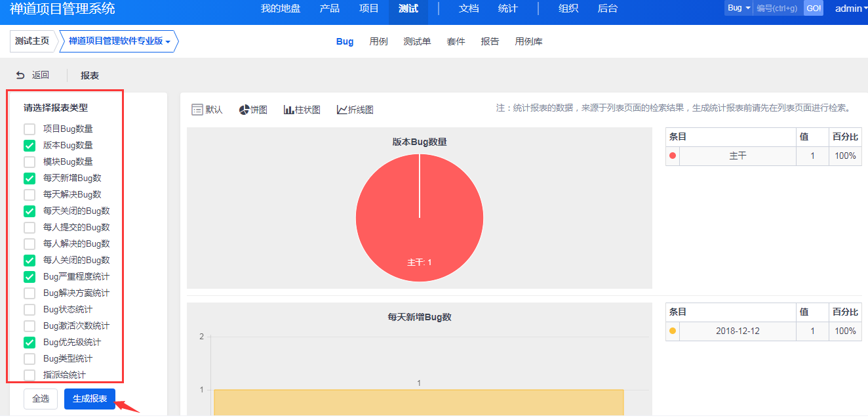Uncheck the Bug优先级统计 checkbox
Screen dimensions: 868x420
point(30,343)
